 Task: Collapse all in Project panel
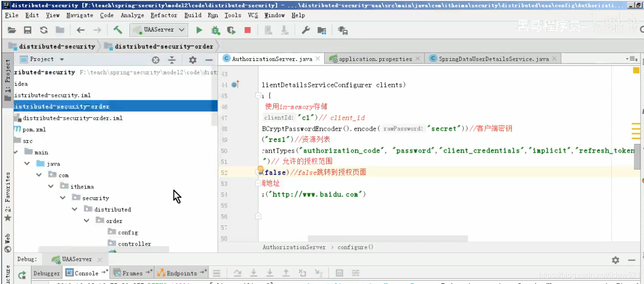click(172, 60)
